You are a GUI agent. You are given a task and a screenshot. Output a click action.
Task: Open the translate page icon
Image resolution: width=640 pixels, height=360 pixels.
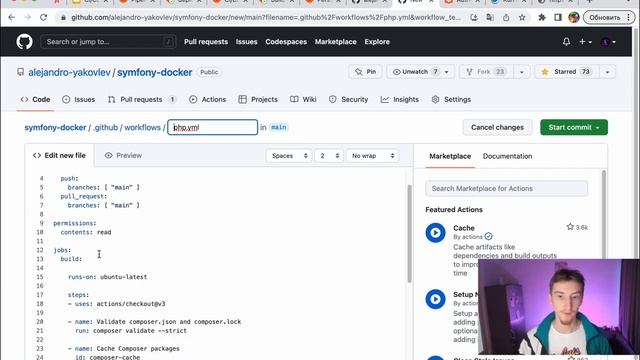coord(490,18)
